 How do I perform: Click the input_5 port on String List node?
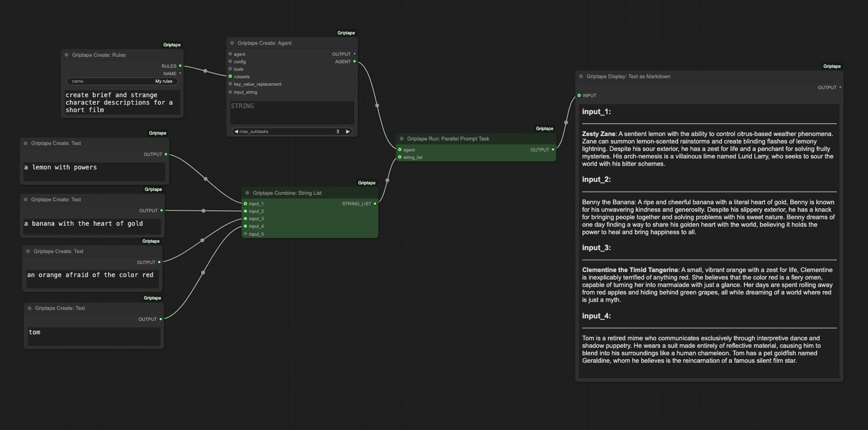coord(245,234)
